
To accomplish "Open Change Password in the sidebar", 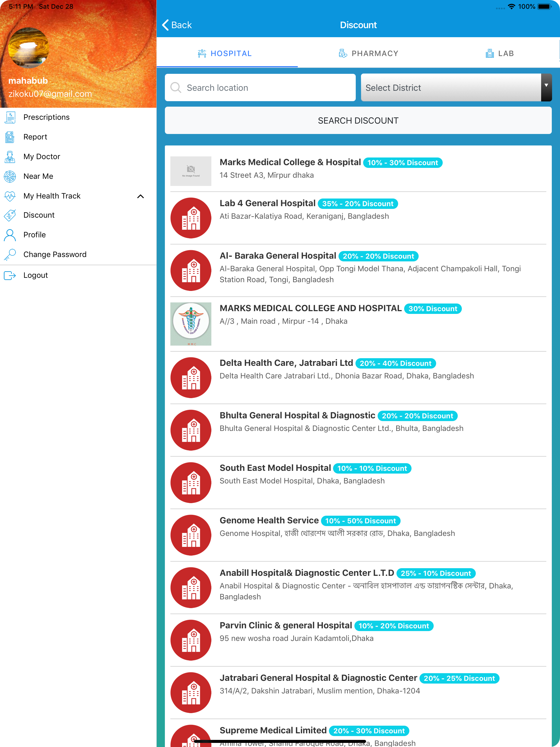I will click(x=78, y=254).
